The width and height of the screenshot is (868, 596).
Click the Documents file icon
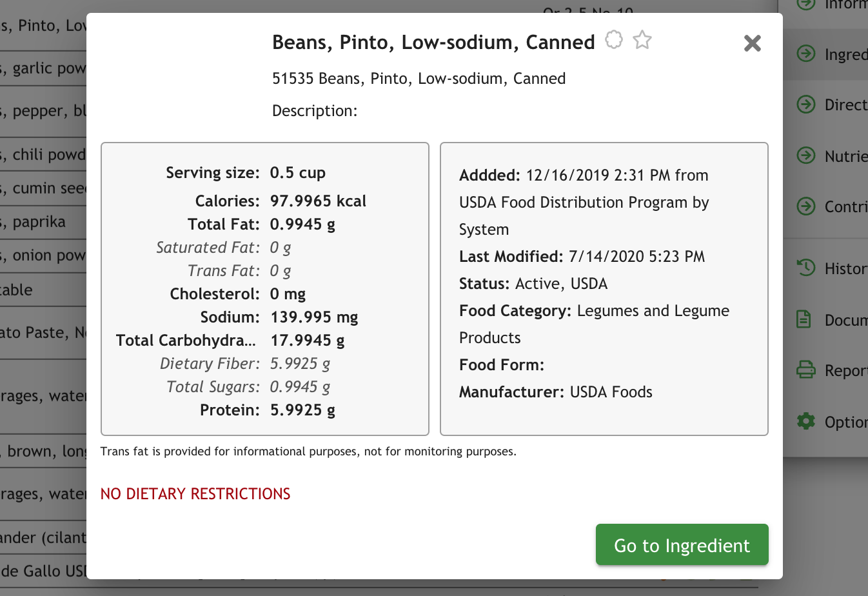804,319
